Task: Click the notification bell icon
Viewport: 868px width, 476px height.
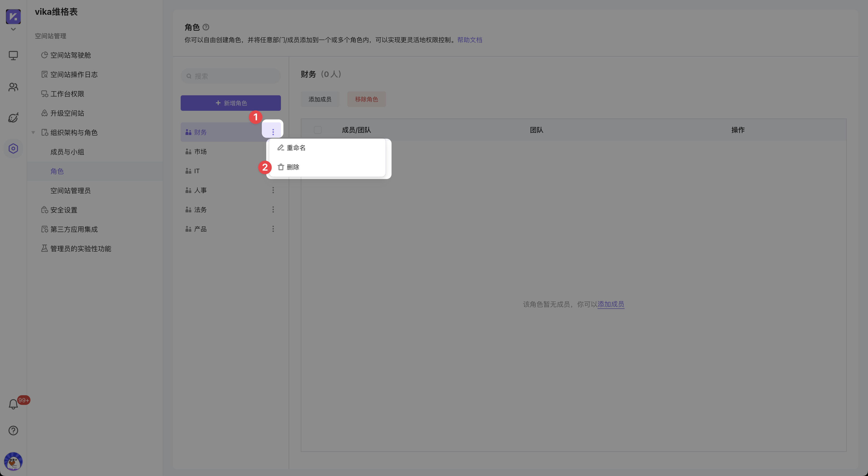Action: tap(13, 404)
